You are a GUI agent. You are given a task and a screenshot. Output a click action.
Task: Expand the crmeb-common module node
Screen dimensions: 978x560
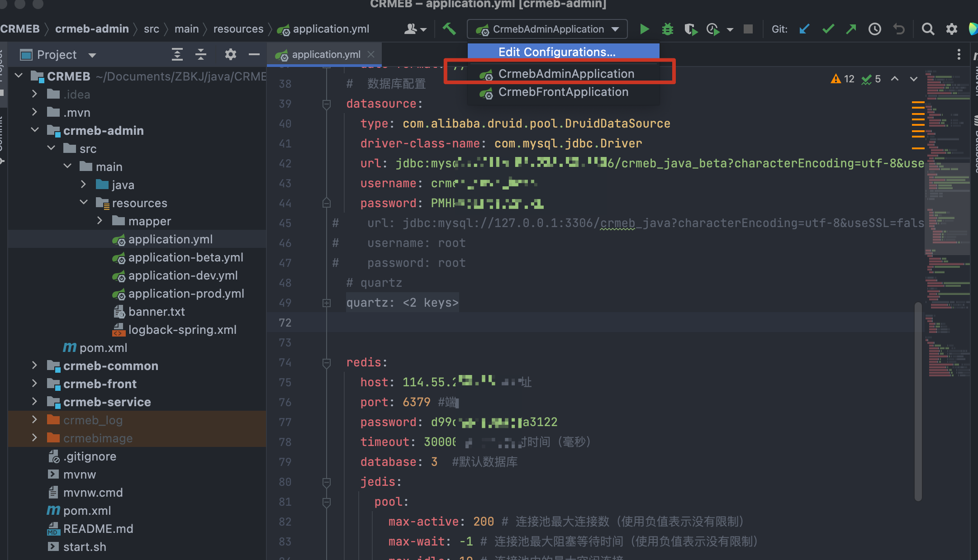[x=34, y=365]
